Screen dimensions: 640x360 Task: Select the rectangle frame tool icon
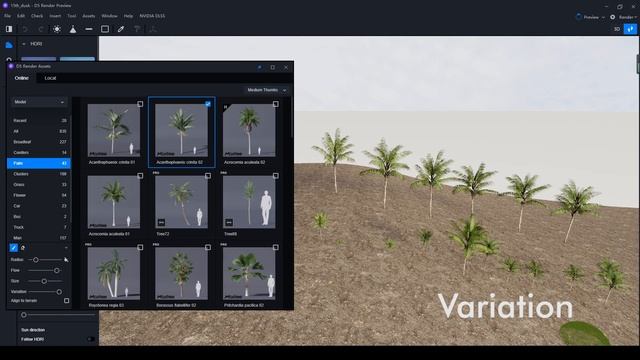[105, 29]
